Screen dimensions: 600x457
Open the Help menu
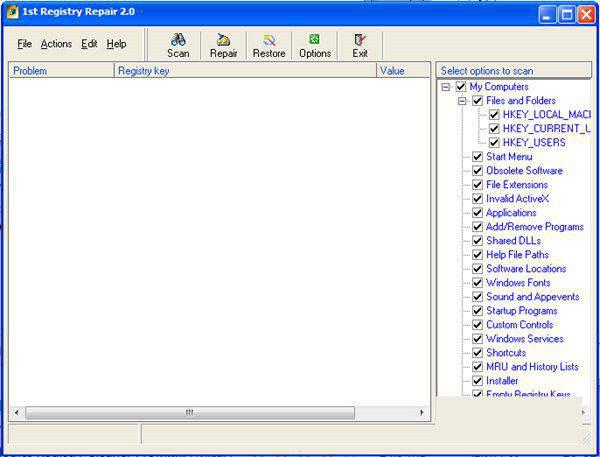point(116,44)
